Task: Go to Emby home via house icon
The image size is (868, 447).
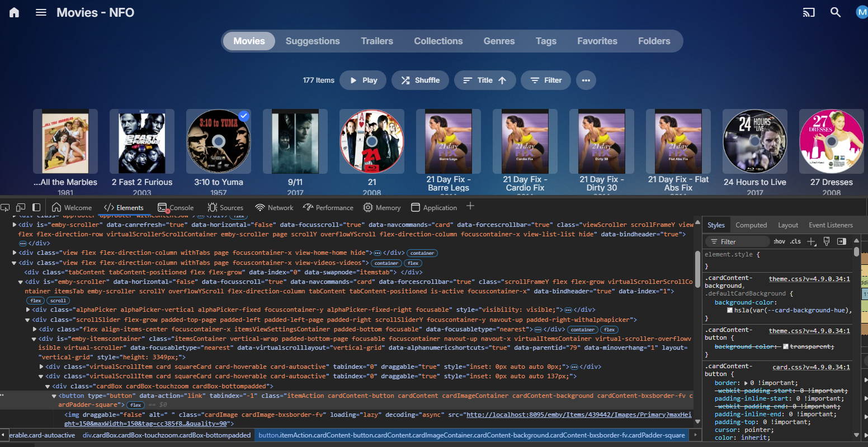Action: click(x=15, y=12)
